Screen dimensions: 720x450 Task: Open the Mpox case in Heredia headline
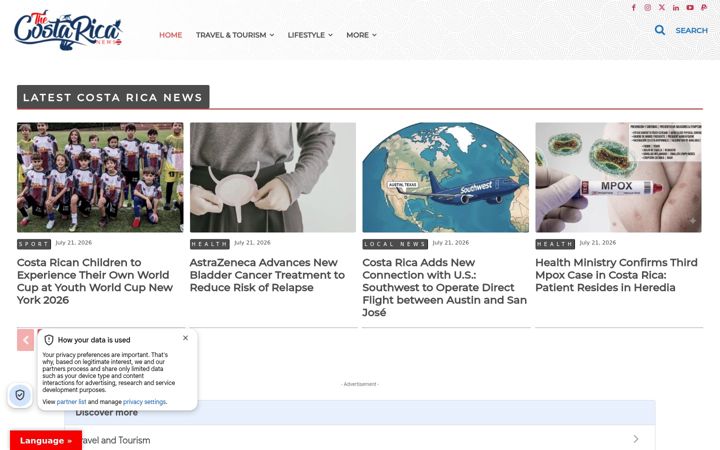pyautogui.click(x=616, y=275)
